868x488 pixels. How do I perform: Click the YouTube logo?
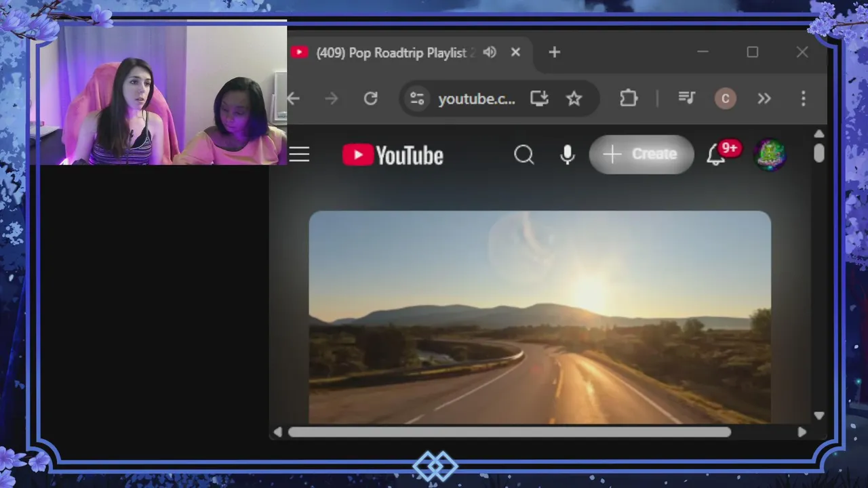point(393,155)
